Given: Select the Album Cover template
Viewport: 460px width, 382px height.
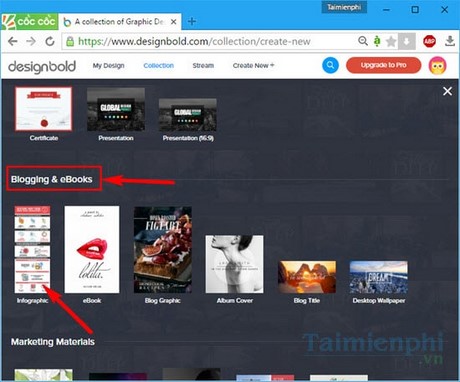Looking at the screenshot, I should [x=234, y=264].
